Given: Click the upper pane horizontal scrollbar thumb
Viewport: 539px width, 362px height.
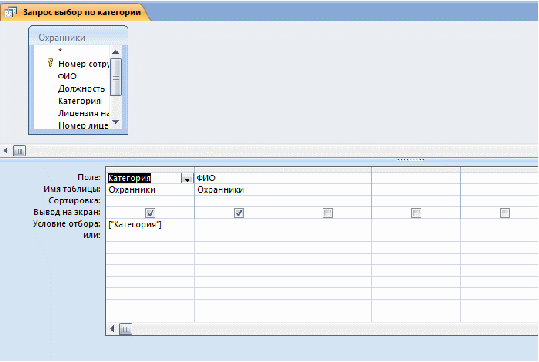Looking at the screenshot, I should tap(19, 151).
